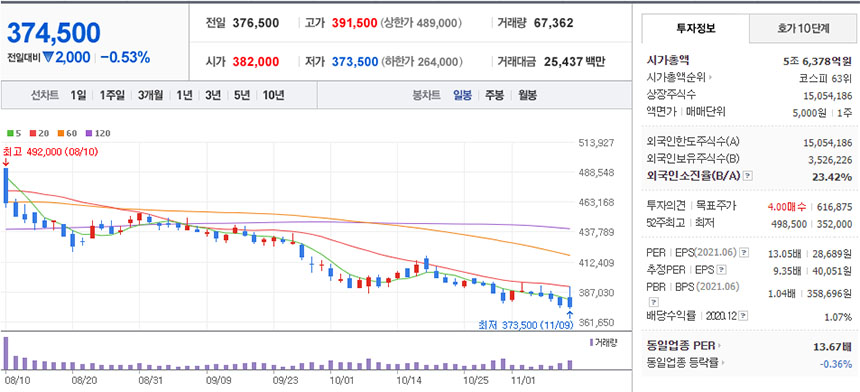Click the 전일 value 376,500
This screenshot has height=392, width=860.
(256, 23)
